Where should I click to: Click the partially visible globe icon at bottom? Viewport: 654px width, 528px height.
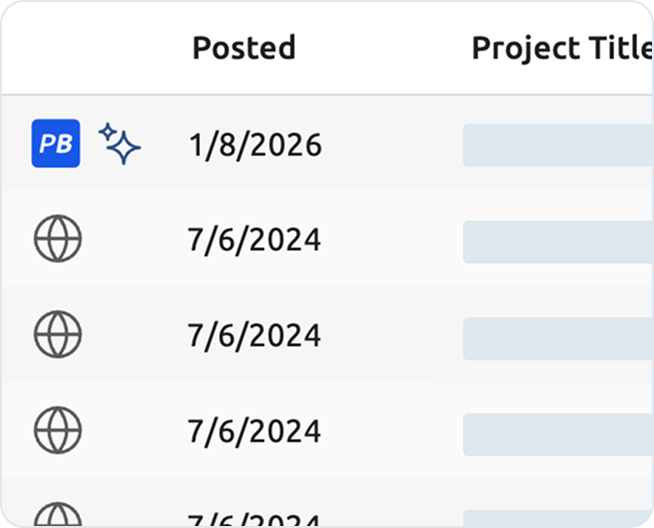pos(58,514)
